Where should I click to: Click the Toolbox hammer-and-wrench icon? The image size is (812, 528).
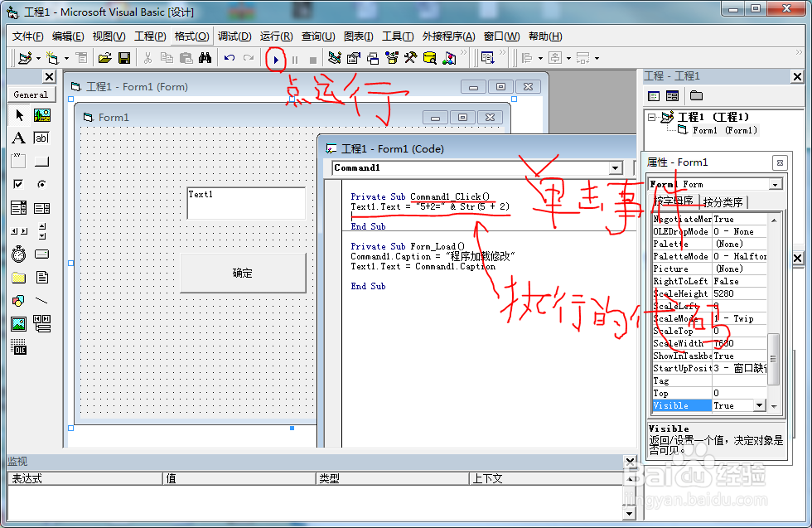click(x=411, y=58)
